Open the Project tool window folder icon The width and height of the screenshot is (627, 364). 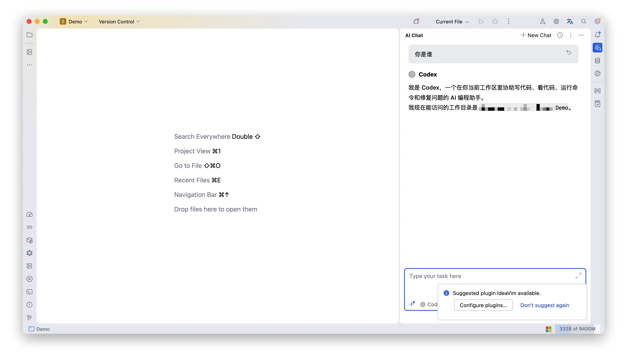(29, 35)
